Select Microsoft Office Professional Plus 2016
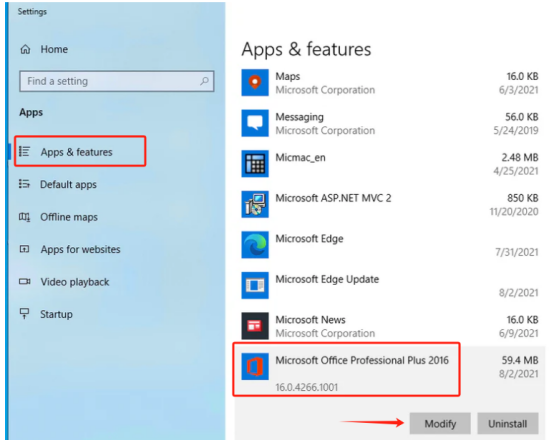The image size is (554, 440). (362, 360)
